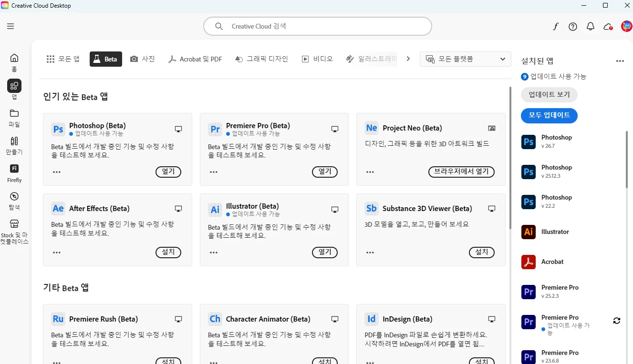Click the Acrobat icon in installed apps
This screenshot has height=364, width=633.
click(529, 262)
